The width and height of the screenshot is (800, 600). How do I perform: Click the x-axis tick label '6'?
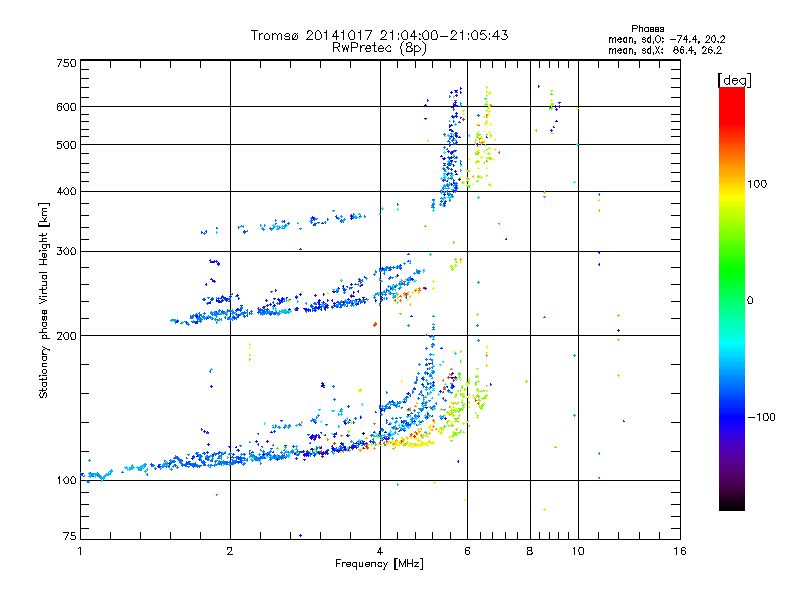(467, 551)
